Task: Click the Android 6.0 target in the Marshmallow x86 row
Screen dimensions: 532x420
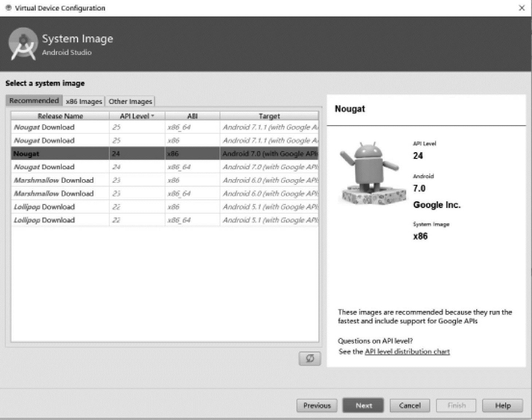Action: pyautogui.click(x=270, y=180)
